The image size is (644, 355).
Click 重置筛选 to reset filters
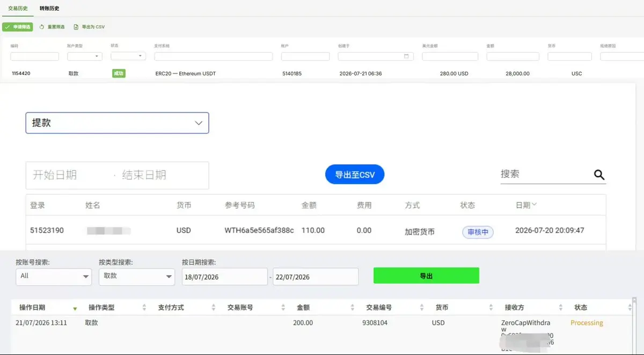52,27
